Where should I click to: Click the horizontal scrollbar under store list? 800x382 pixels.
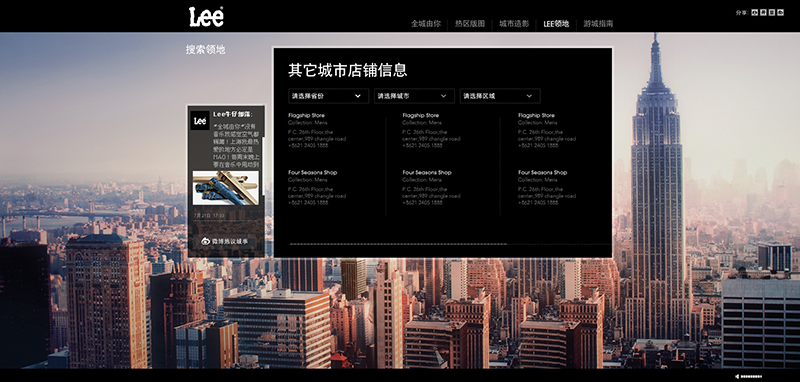(x=398, y=244)
